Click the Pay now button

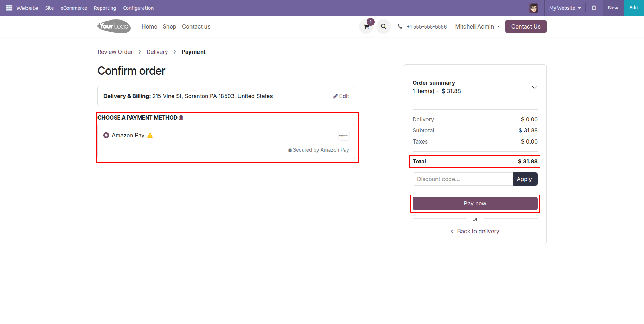(x=475, y=203)
